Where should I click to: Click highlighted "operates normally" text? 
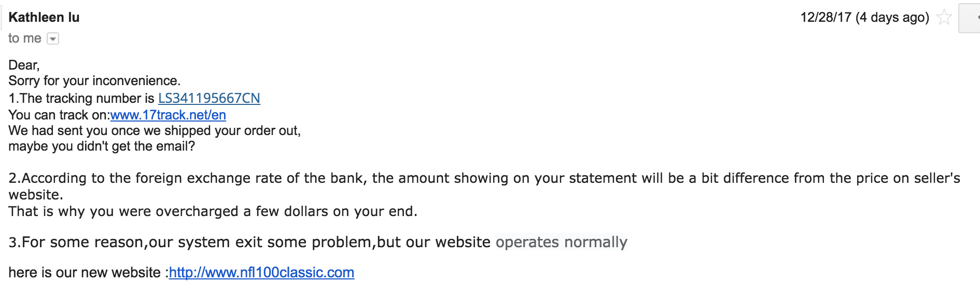pyautogui.click(x=562, y=242)
